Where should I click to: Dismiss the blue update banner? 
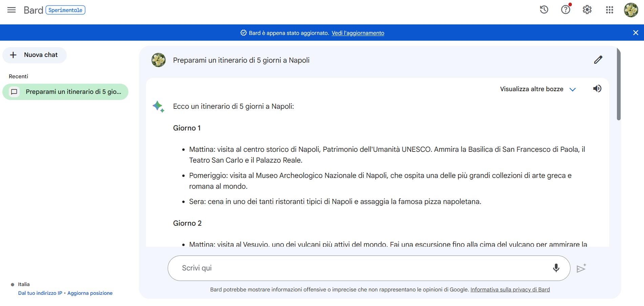[636, 33]
